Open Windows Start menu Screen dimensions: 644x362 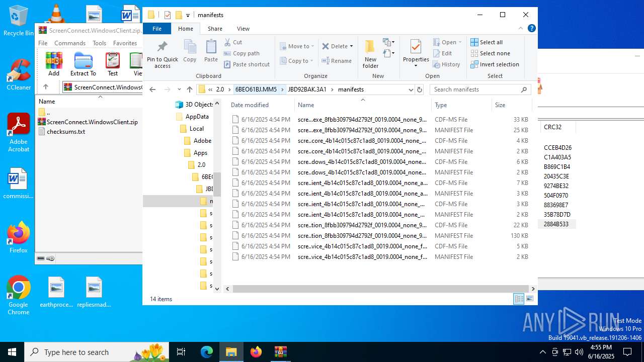tap(12, 352)
